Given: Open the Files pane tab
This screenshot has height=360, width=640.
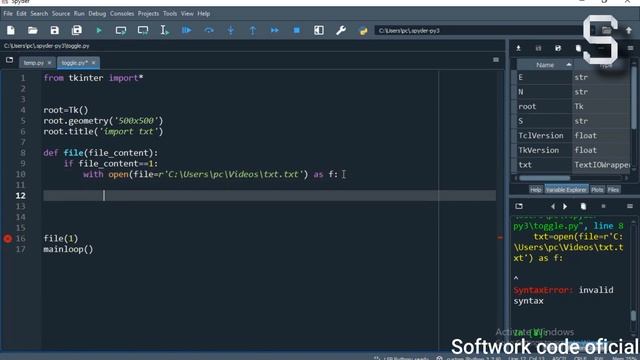Looking at the screenshot, I should tap(613, 189).
